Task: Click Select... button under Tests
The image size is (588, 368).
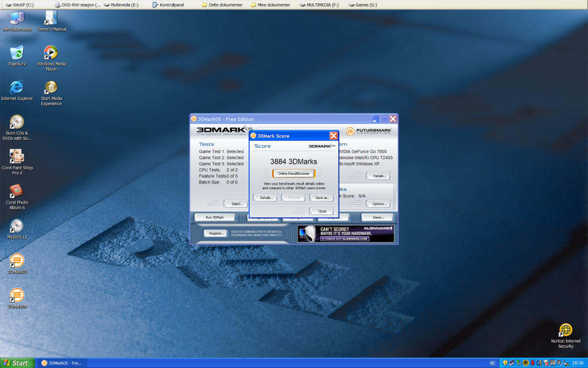Action: point(237,204)
